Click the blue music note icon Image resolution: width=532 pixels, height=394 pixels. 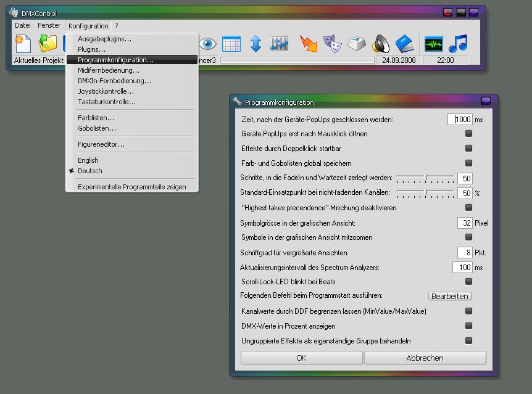458,44
